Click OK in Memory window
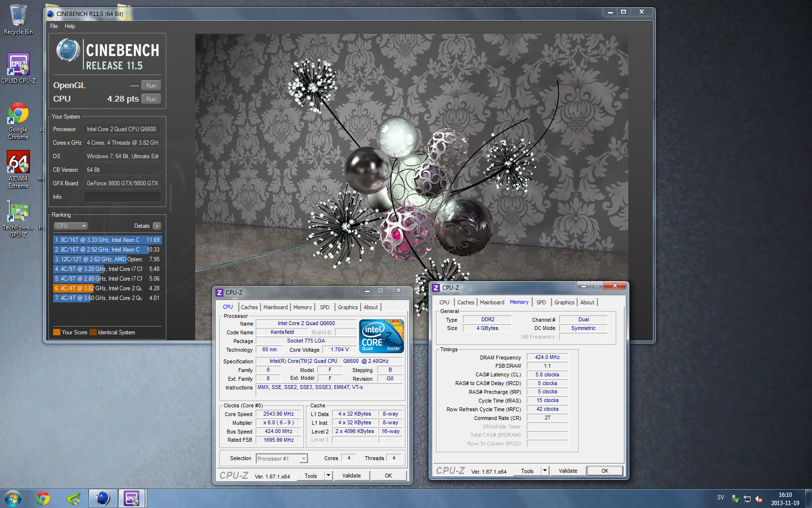Screen dimensions: 812x508 click(605, 471)
